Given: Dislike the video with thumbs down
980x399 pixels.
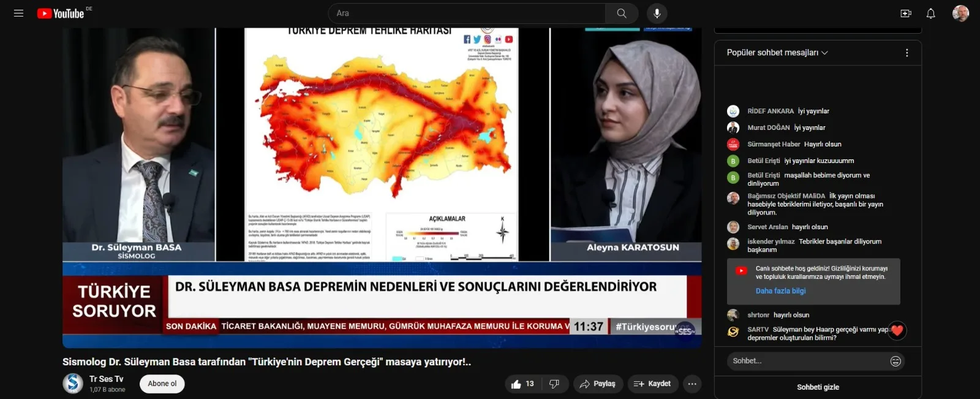Looking at the screenshot, I should pyautogui.click(x=554, y=384).
